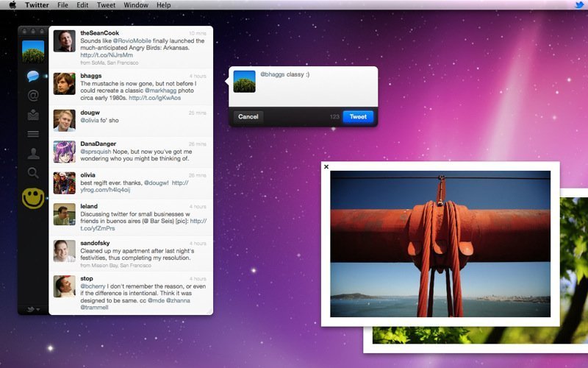Click DanaDanger's profile picture
This screenshot has height=368, width=588.
click(64, 152)
